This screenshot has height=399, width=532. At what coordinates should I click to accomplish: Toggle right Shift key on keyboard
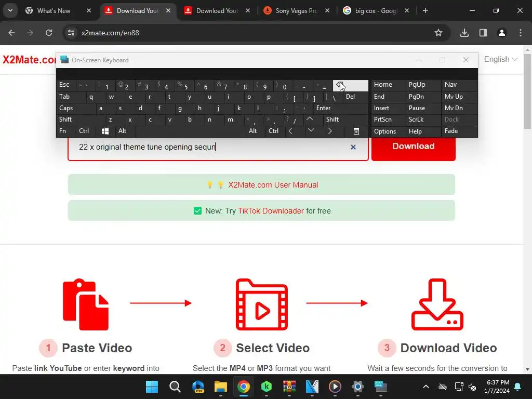tap(346, 119)
